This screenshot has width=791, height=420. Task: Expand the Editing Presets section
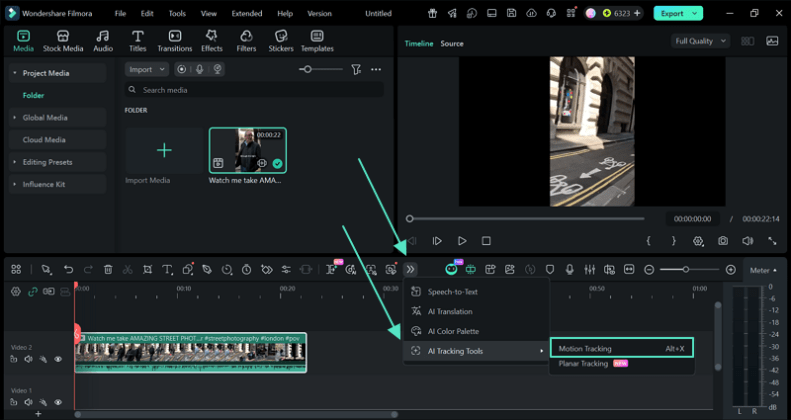coord(15,162)
